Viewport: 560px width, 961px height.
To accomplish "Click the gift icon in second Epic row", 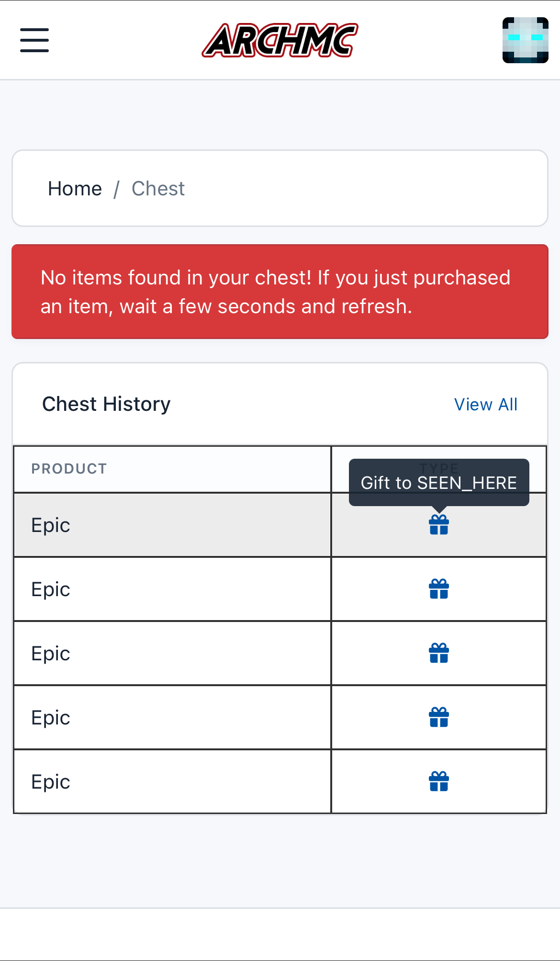I will point(439,589).
